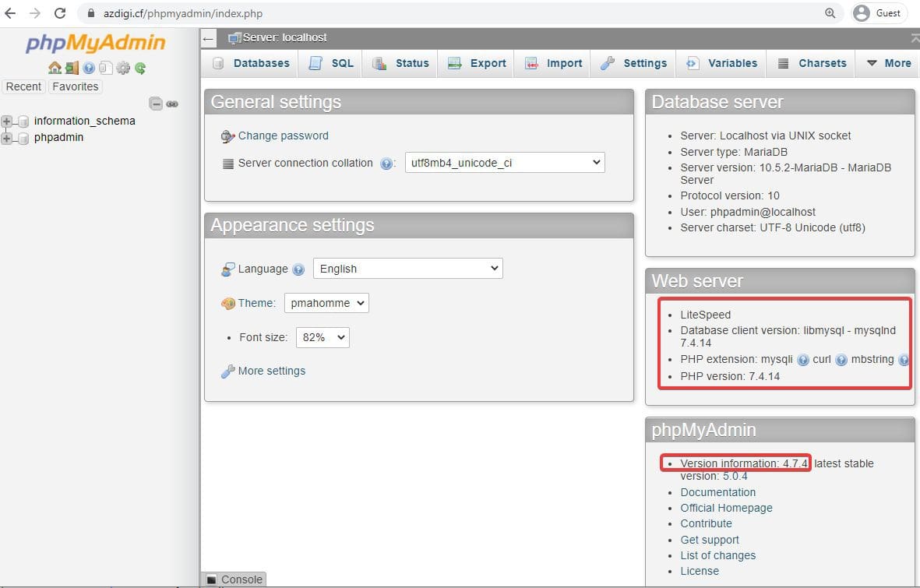
Task: Click the phpMyAdmin Home icon
Action: tap(55, 68)
